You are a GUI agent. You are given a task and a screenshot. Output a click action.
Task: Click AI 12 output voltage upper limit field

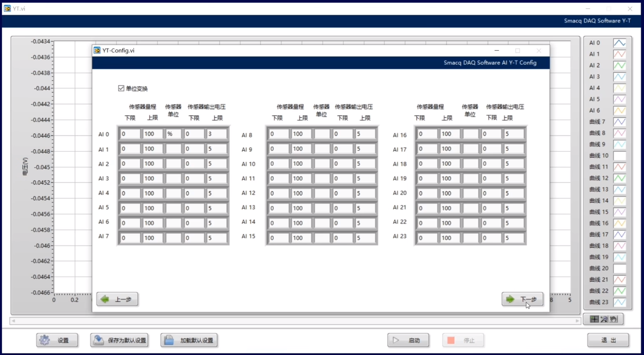point(365,193)
